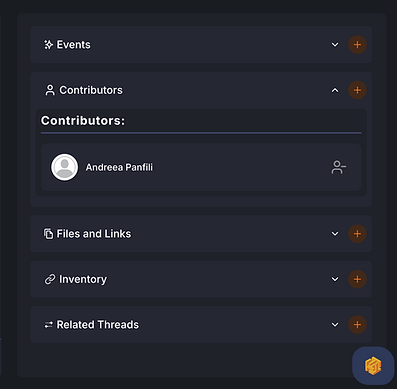Viewport: 397px width, 389px height.
Task: Click the Inventory link icon
Action: (x=50, y=279)
